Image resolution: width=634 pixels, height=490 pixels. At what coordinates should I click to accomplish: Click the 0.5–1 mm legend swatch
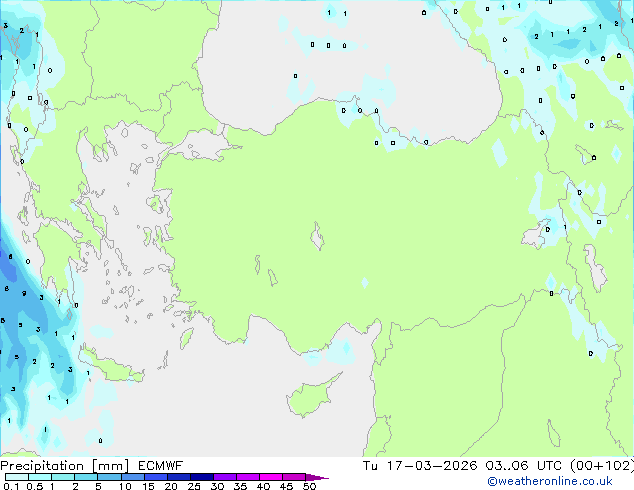click(x=40, y=477)
